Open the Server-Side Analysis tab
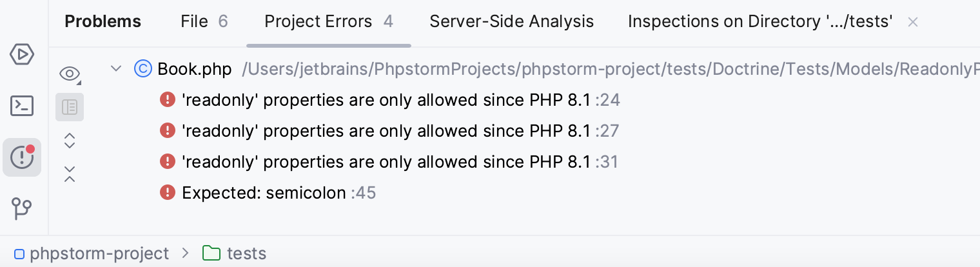 (511, 22)
